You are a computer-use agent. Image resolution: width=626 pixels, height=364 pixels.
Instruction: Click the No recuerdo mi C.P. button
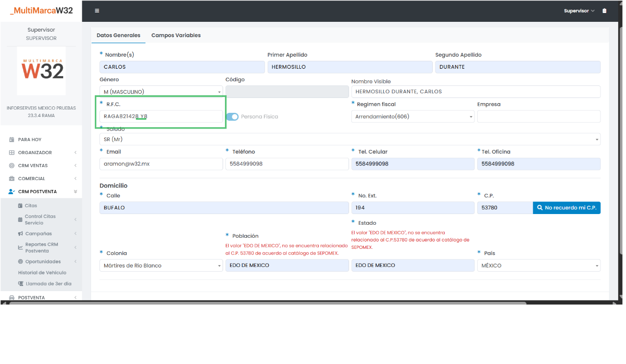pyautogui.click(x=566, y=208)
